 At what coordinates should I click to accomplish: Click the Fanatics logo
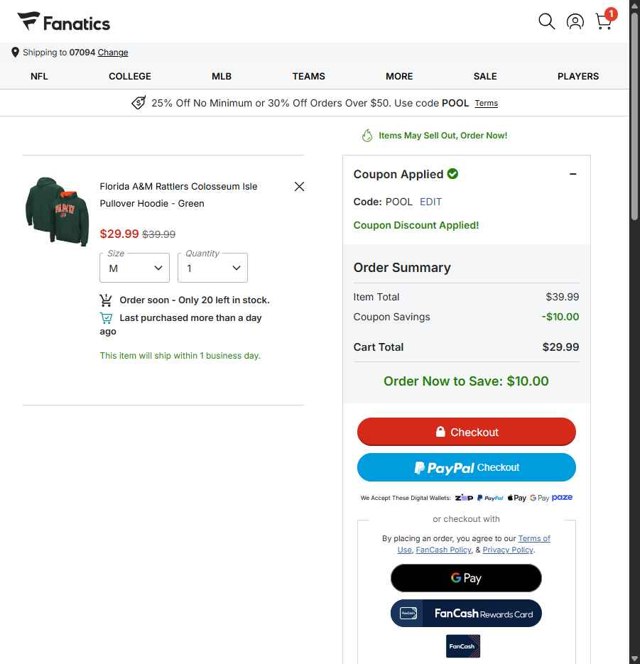pyautogui.click(x=64, y=22)
